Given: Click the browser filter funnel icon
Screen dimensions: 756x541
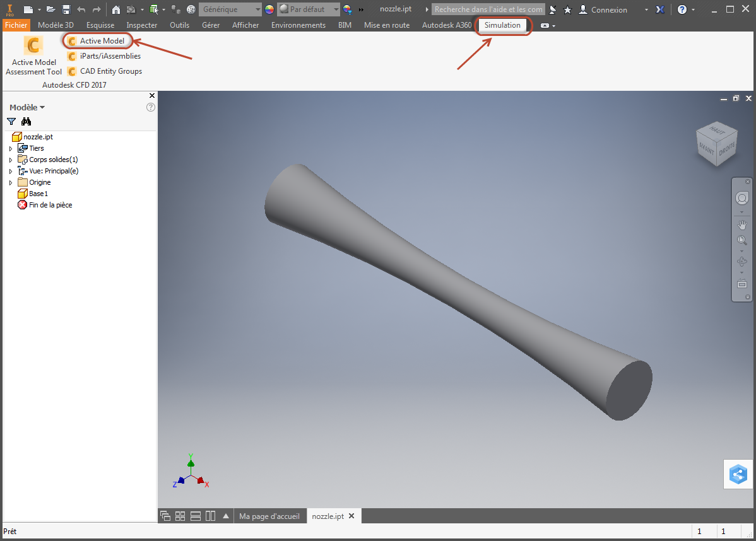Looking at the screenshot, I should click(x=11, y=122).
